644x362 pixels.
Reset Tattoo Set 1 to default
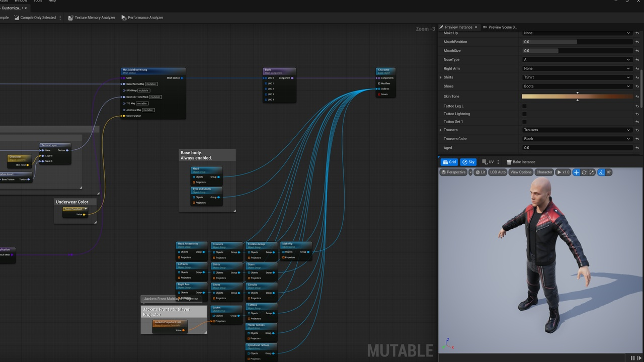tap(637, 122)
